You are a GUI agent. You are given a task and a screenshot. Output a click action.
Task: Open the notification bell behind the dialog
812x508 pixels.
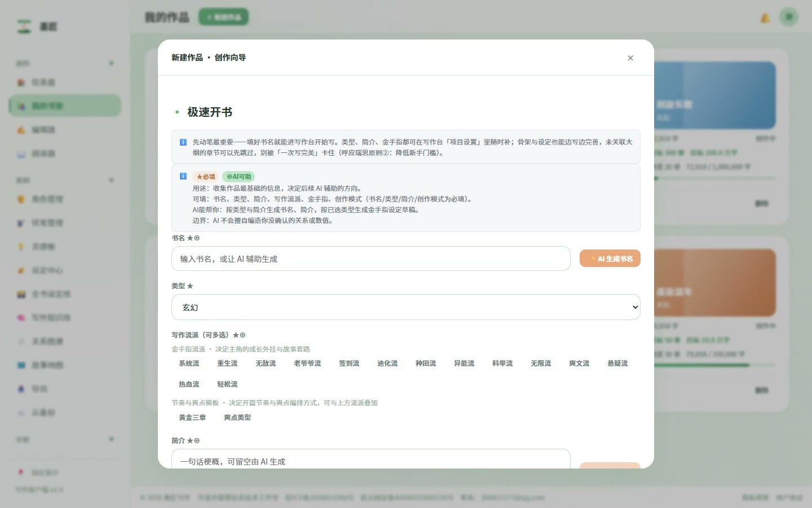coord(765,17)
